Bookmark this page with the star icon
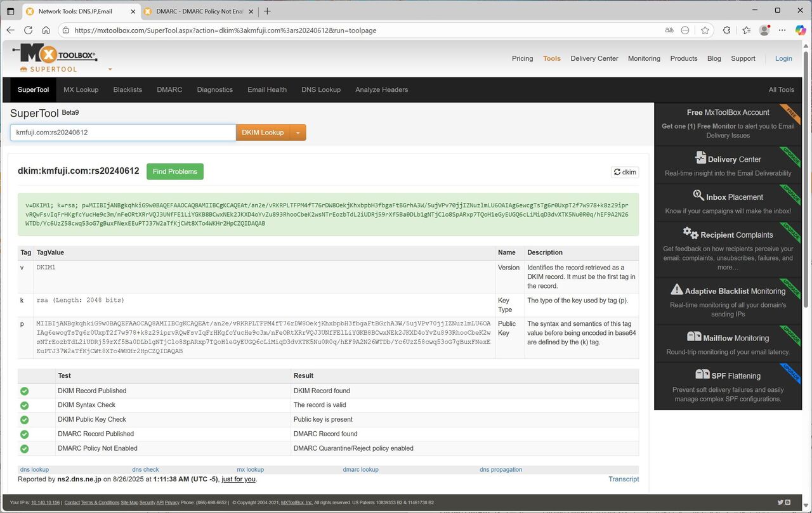 tap(705, 30)
